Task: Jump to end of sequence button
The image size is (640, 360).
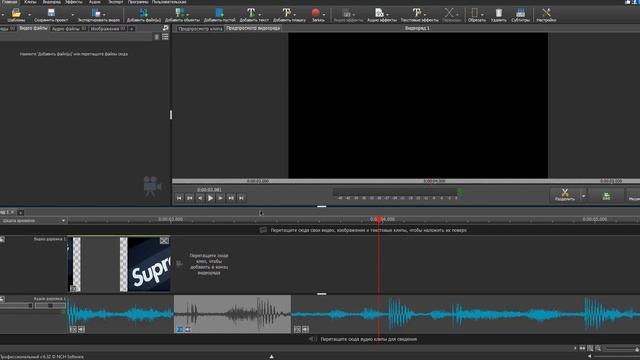Action: coord(241,198)
